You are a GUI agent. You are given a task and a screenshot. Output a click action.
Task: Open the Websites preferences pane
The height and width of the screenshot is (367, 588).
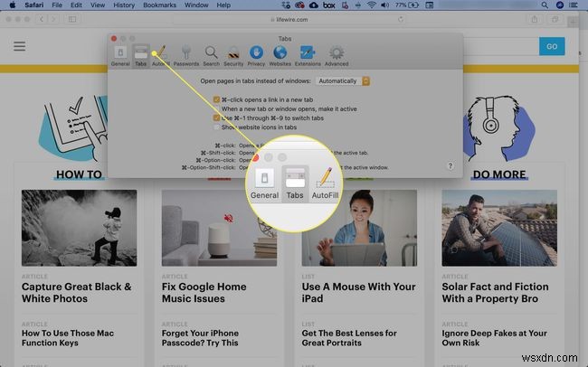(280, 56)
